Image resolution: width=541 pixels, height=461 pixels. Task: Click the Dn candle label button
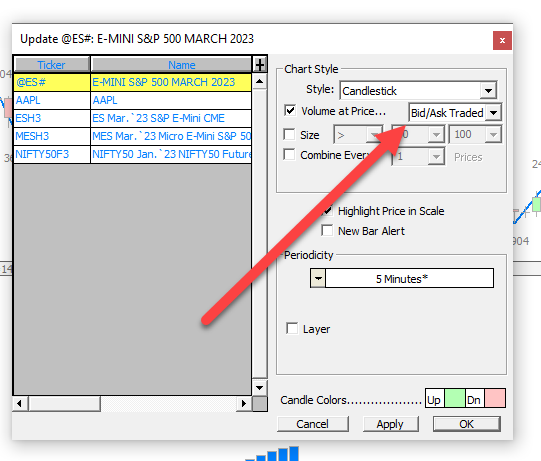[x=474, y=399]
